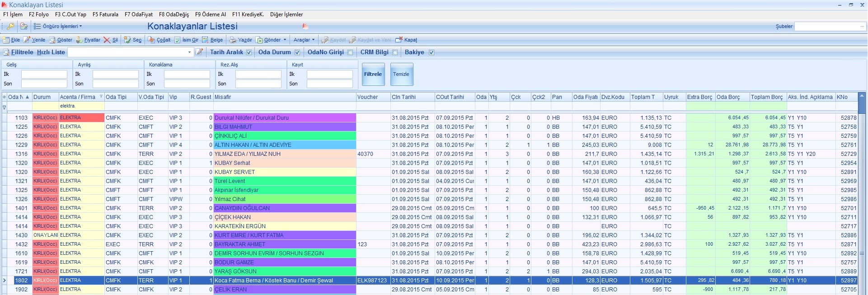
Task: Expand the Araçlar dropdown menu
Action: 304,40
